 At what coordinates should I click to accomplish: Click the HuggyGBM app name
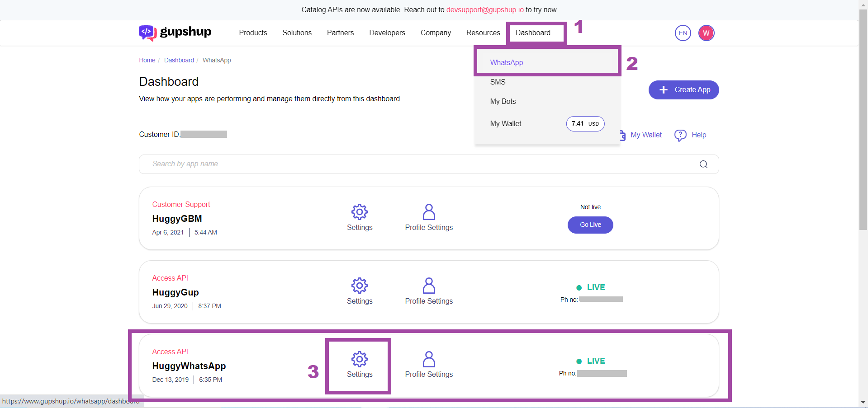(177, 219)
